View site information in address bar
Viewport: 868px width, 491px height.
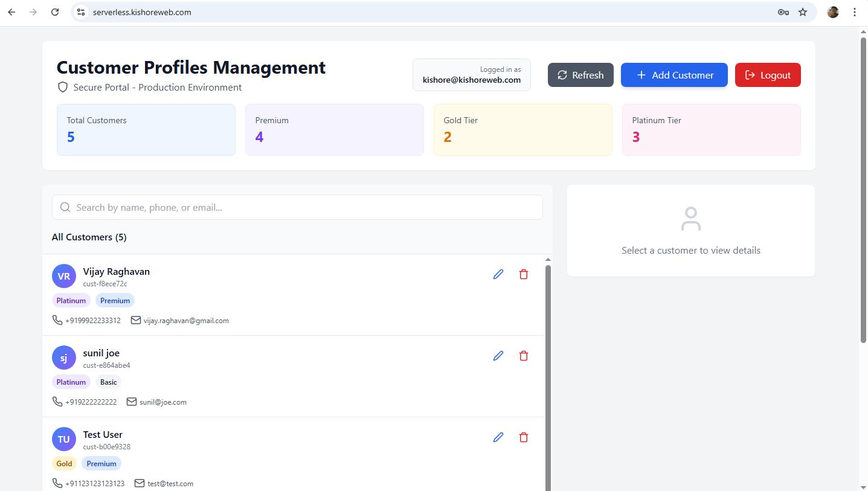81,12
